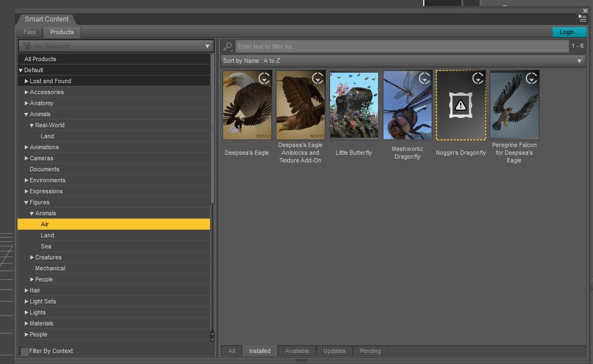The height and width of the screenshot is (364, 593).
Task: Expand the Animations category
Action: tap(26, 148)
